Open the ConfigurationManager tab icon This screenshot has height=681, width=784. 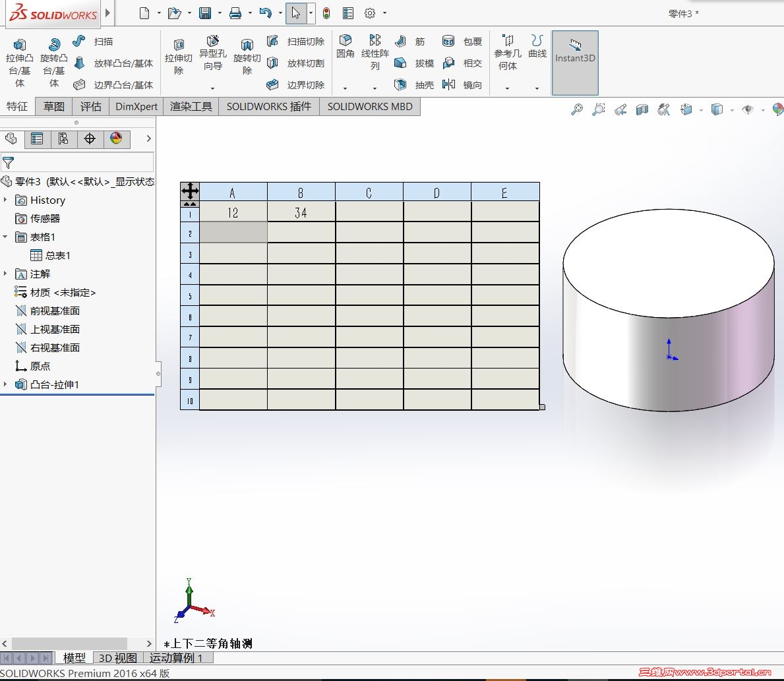click(x=63, y=138)
